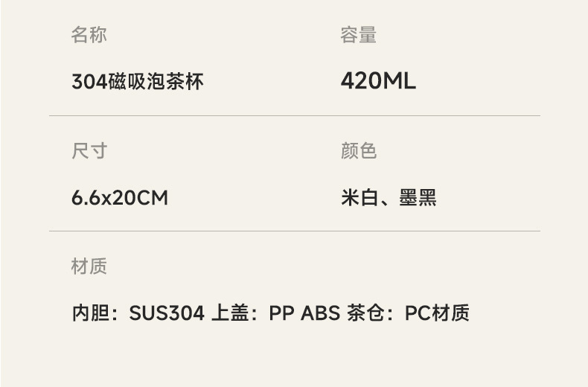Click the 尺寸 field label

click(x=89, y=151)
